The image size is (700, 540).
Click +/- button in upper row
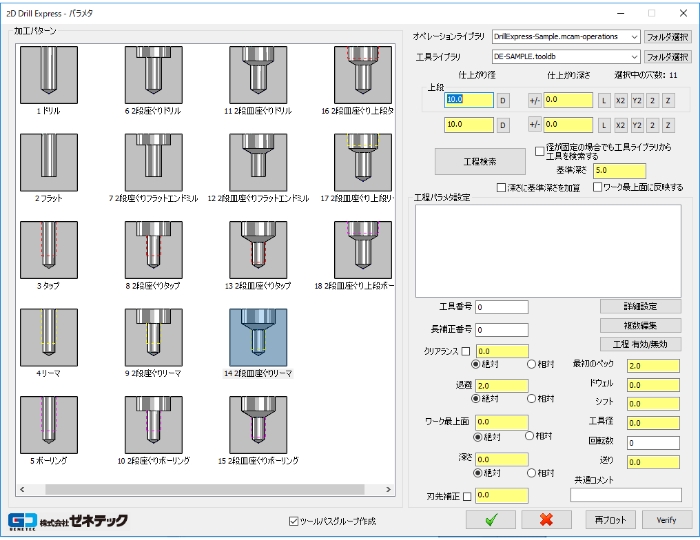pos(534,100)
